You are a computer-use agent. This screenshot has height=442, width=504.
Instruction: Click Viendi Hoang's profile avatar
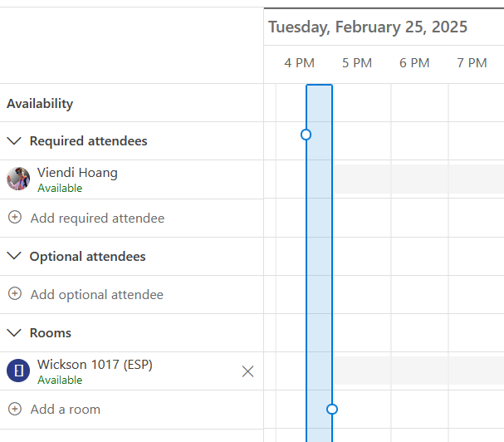(x=18, y=179)
